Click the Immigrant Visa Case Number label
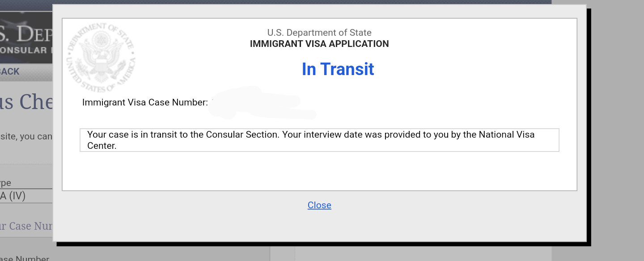 coord(145,102)
